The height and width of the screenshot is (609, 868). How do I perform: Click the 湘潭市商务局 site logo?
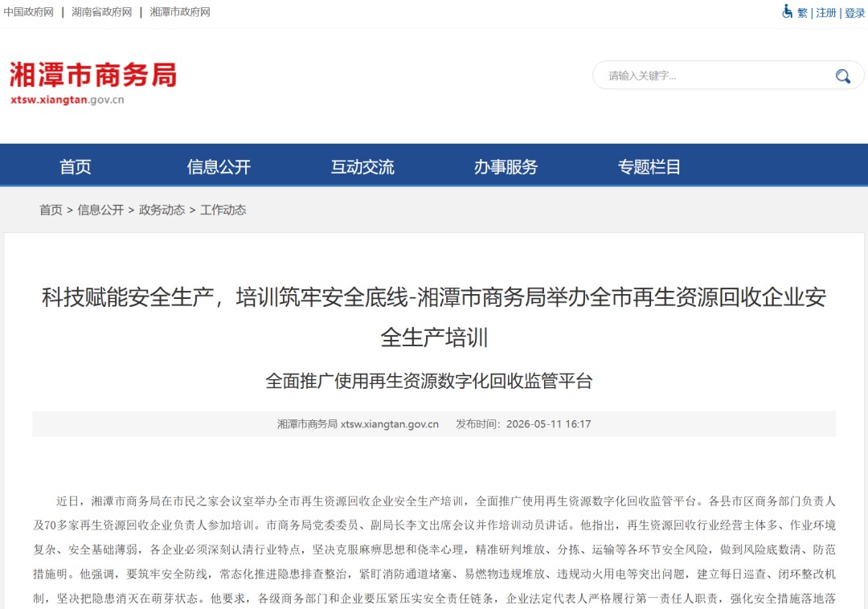pos(93,83)
